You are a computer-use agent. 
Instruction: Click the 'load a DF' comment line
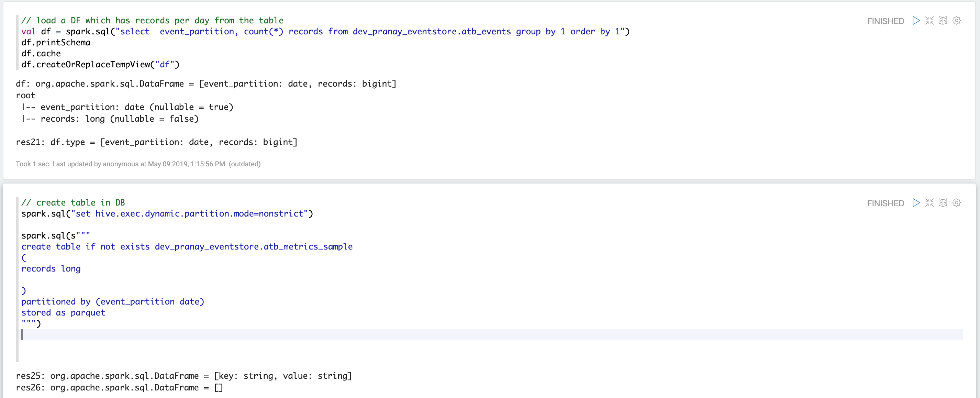coord(152,21)
